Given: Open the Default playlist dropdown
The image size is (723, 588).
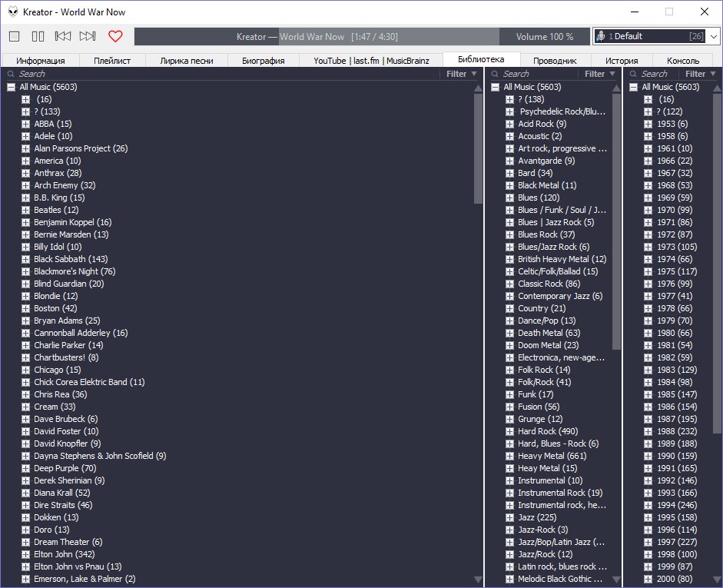Looking at the screenshot, I should click(714, 36).
